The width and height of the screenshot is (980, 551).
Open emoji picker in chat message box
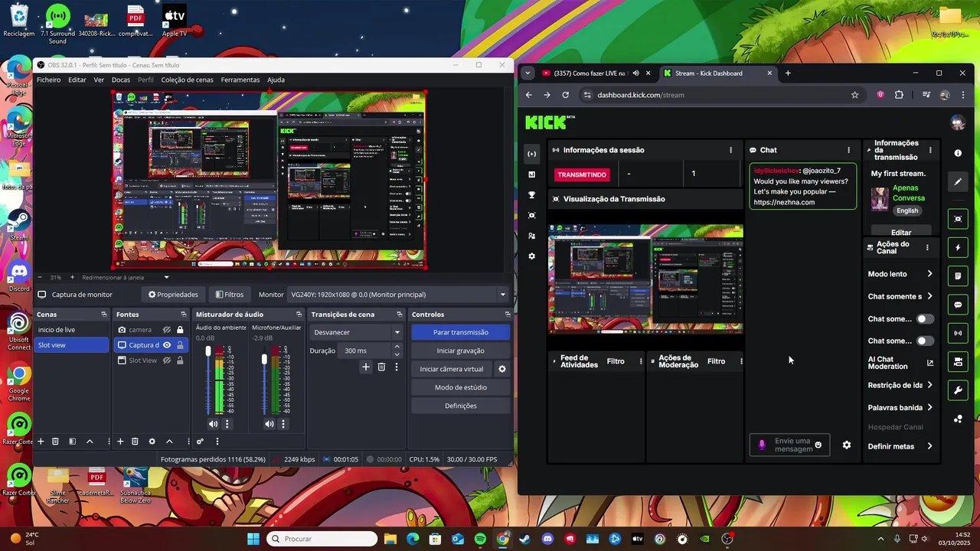(818, 445)
